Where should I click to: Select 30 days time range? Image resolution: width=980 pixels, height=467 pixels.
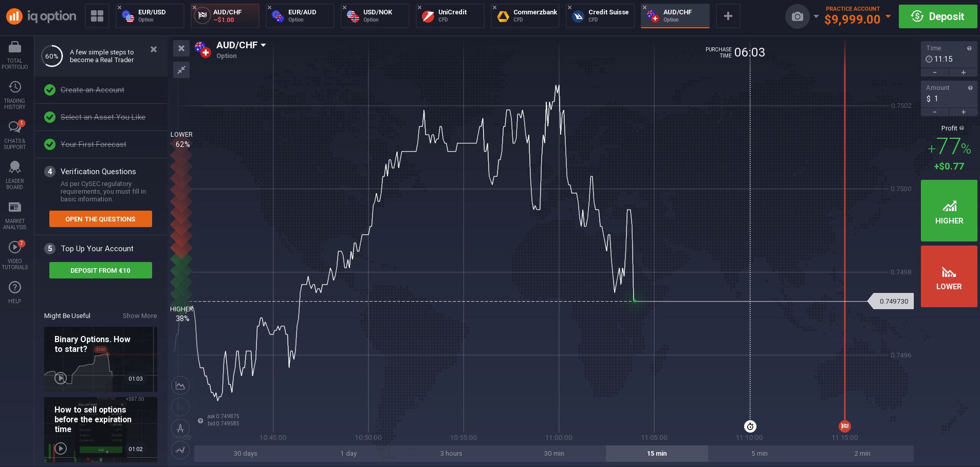(246, 453)
